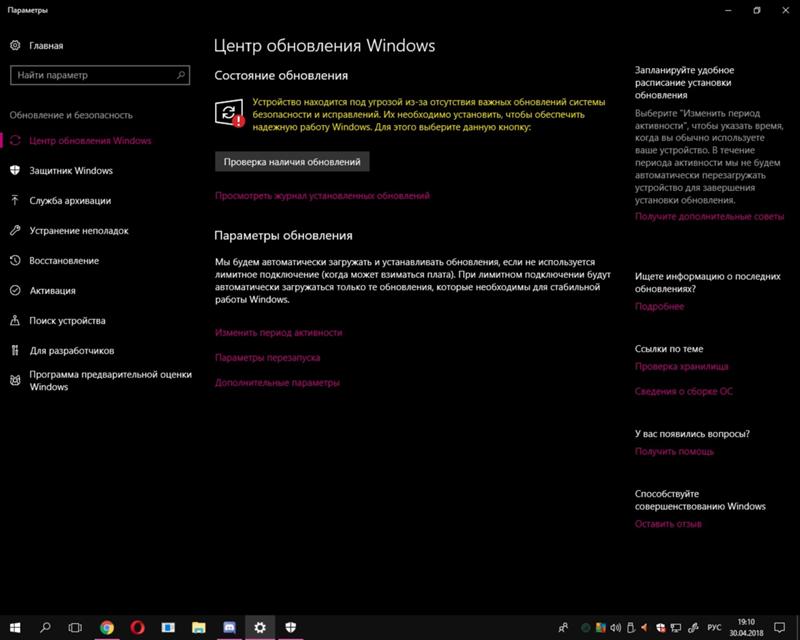Open Просмотреть журнал установленных обновлений link

pos(322,195)
